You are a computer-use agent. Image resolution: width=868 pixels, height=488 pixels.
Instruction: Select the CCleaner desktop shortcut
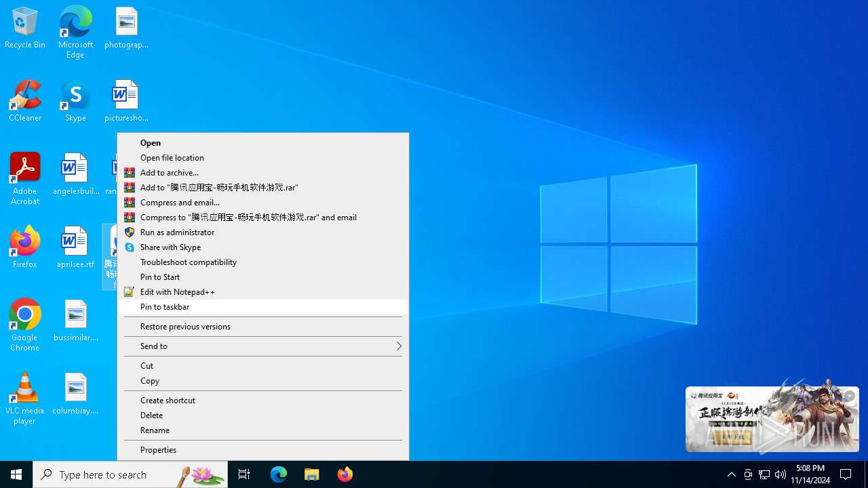point(25,101)
